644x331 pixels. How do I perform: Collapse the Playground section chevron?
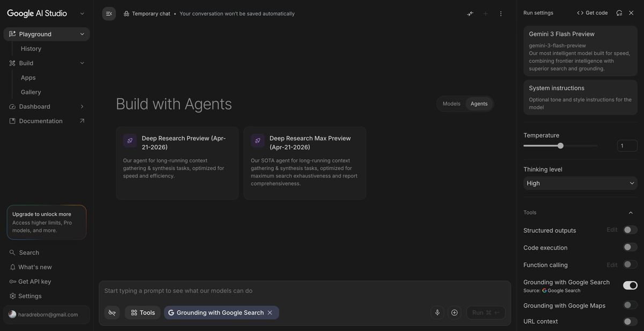pyautogui.click(x=82, y=34)
